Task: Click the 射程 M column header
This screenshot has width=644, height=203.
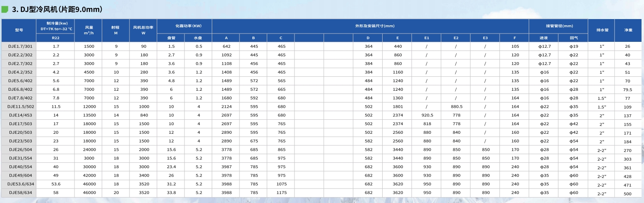Action: coord(116,30)
